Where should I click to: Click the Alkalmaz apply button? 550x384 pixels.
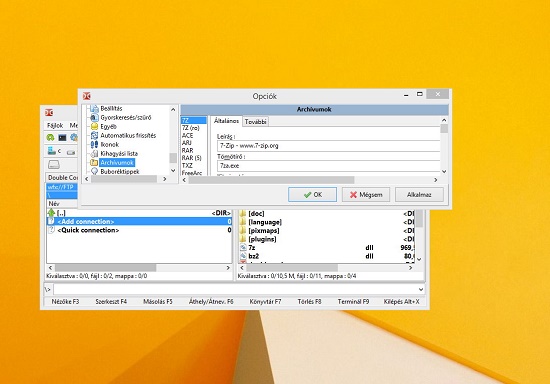pyautogui.click(x=419, y=194)
